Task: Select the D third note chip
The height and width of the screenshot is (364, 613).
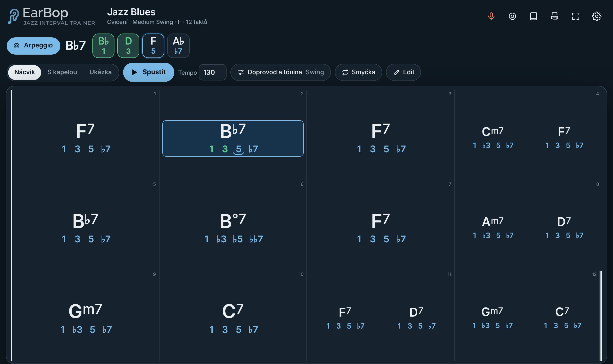Action: click(128, 46)
